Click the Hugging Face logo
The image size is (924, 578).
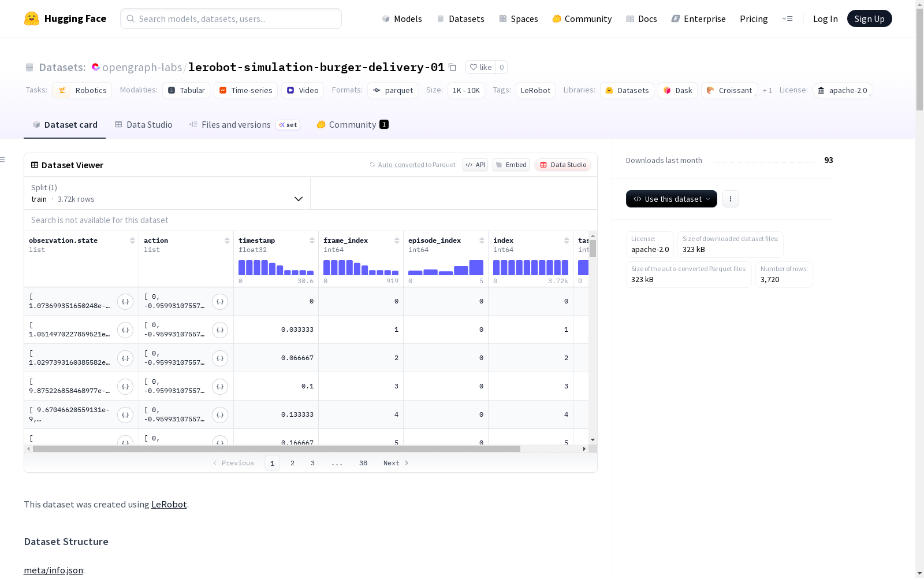tap(65, 18)
